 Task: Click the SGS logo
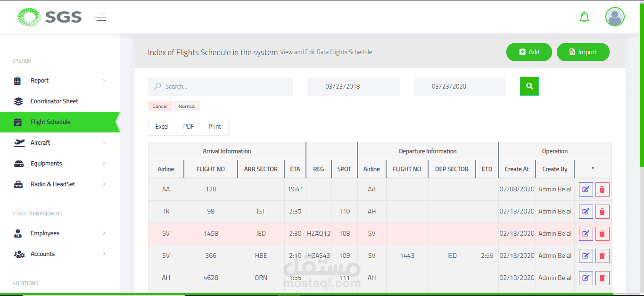tap(50, 17)
